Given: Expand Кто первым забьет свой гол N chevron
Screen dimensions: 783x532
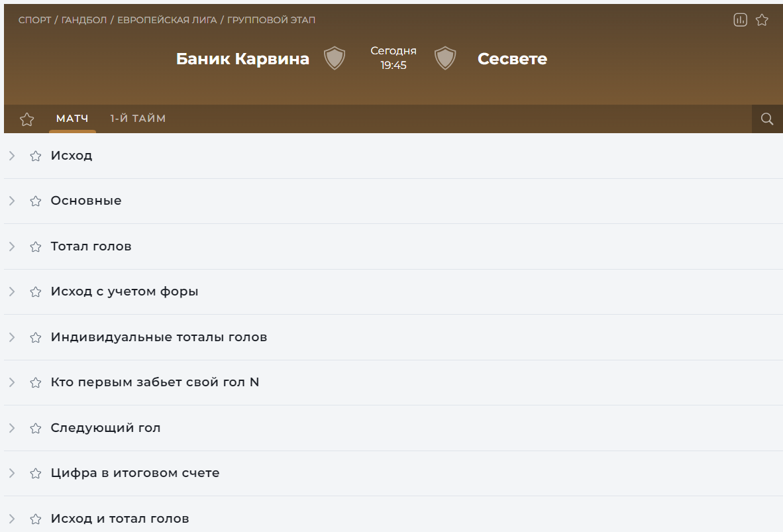Looking at the screenshot, I should point(12,382).
